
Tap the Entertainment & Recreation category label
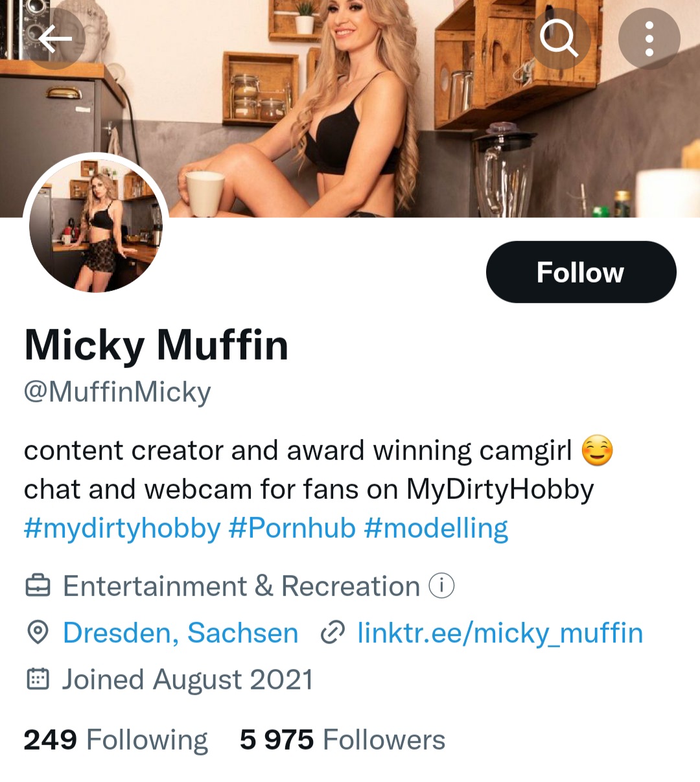241,586
